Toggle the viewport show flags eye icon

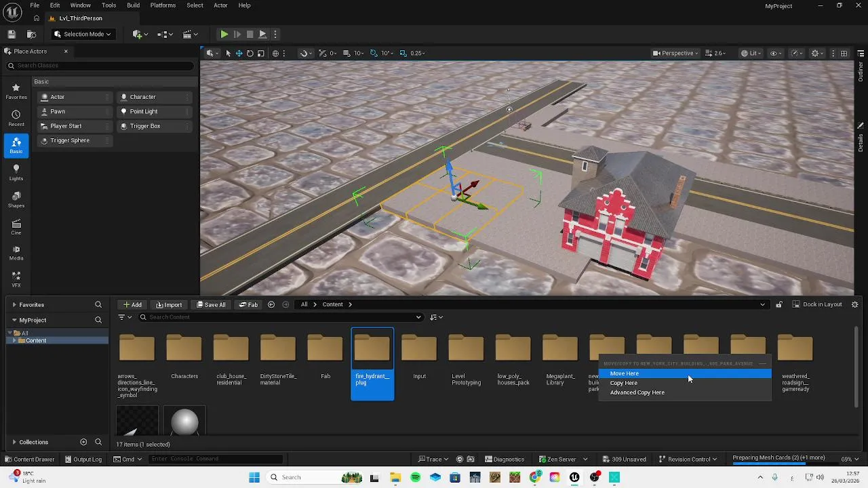(x=774, y=53)
